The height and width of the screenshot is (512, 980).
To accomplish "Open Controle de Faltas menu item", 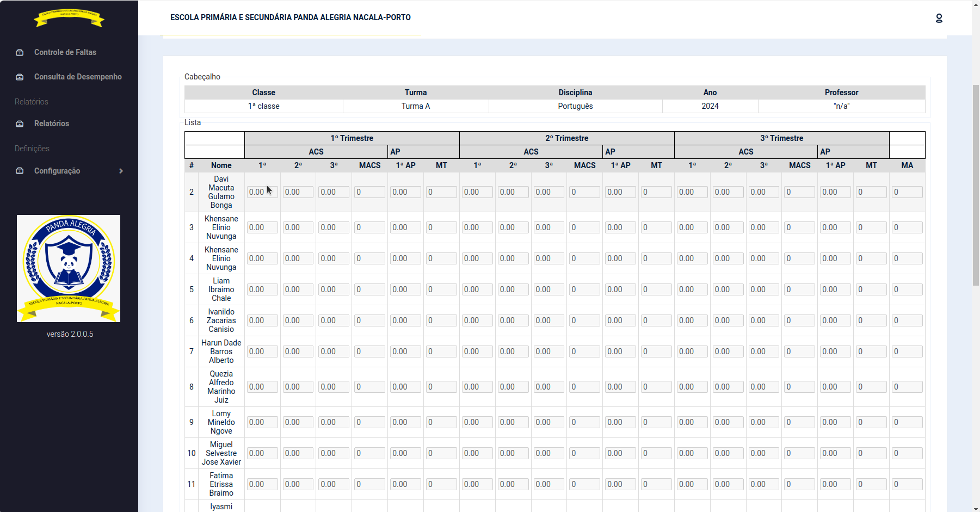I will coord(65,52).
